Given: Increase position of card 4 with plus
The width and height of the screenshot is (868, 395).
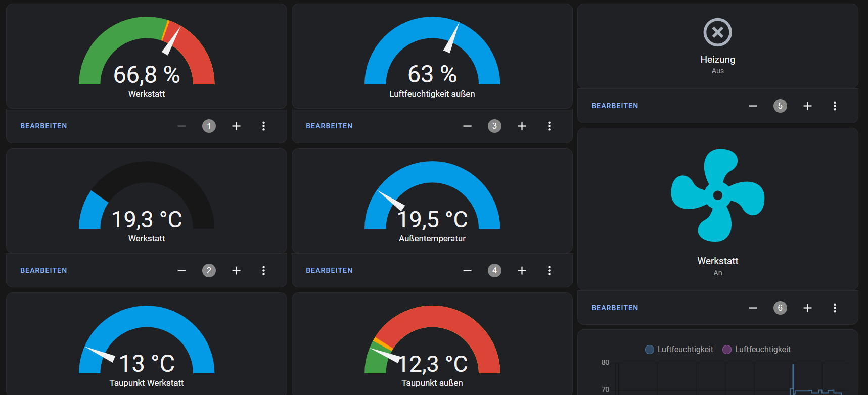Looking at the screenshot, I should [522, 270].
